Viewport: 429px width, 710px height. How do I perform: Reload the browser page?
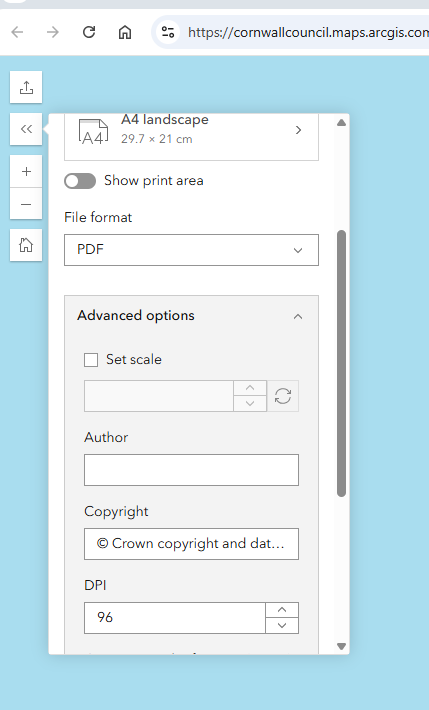[x=89, y=32]
